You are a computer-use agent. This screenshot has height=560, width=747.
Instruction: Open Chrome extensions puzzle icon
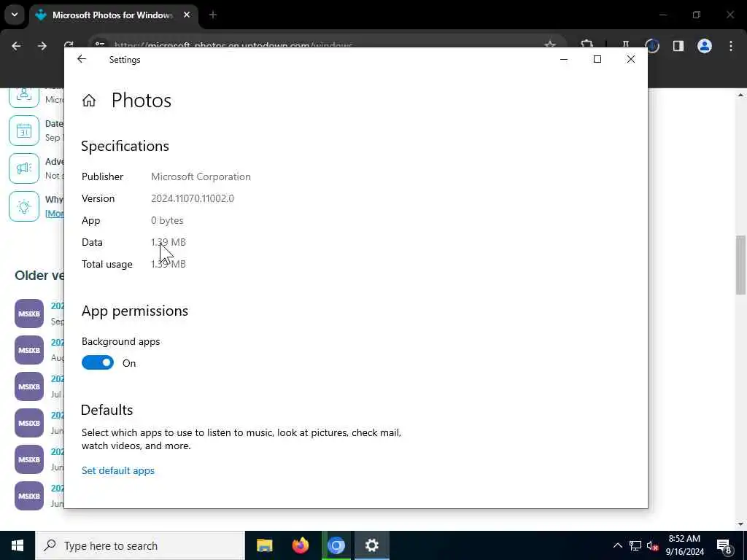coord(587,44)
